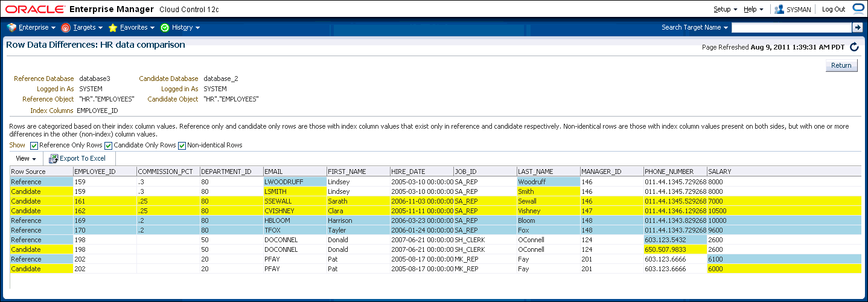
Task: Click the SSEWALL email cell
Action: pos(295,201)
